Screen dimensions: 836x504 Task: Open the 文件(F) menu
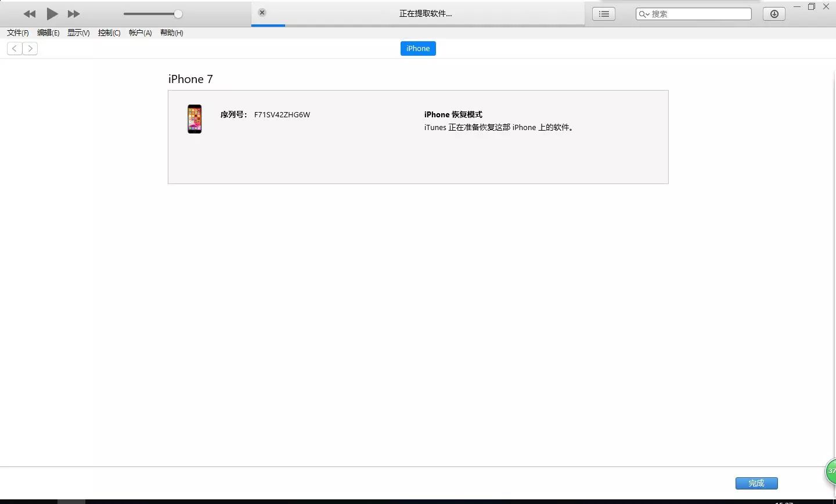(18, 33)
